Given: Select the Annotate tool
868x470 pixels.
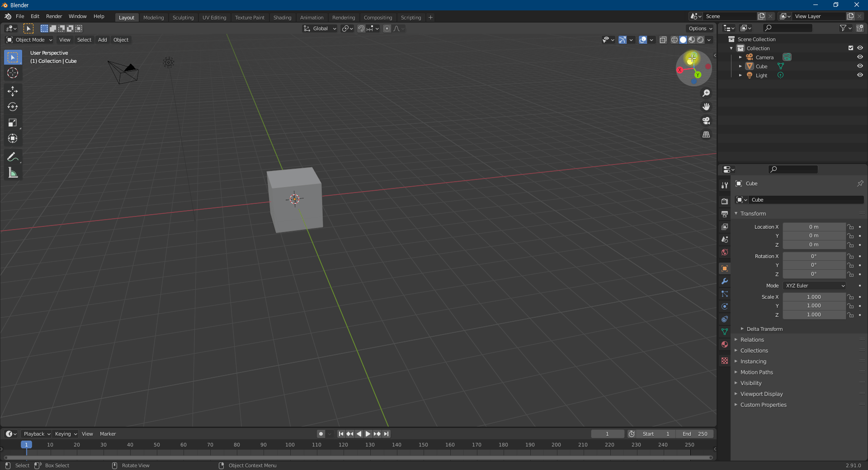Looking at the screenshot, I should point(13,157).
